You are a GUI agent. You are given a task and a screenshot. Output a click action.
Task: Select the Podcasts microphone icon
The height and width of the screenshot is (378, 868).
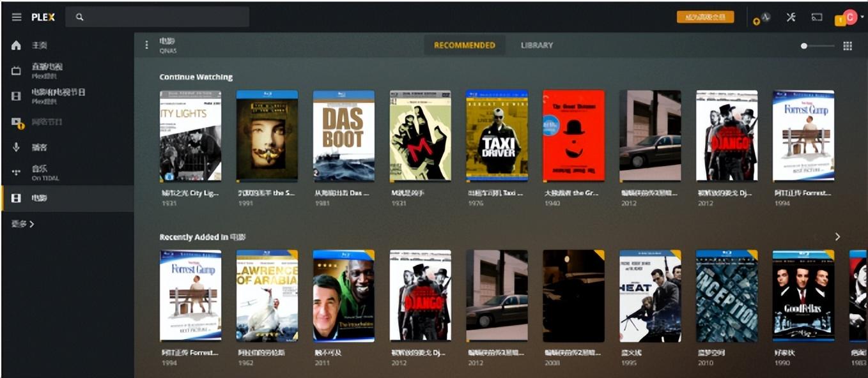click(x=17, y=147)
